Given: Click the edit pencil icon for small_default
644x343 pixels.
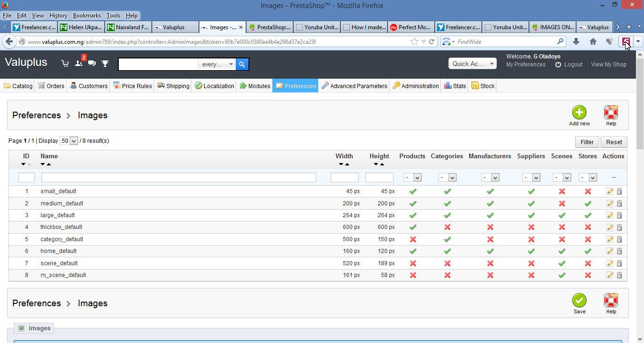Looking at the screenshot, I should pos(610,191).
